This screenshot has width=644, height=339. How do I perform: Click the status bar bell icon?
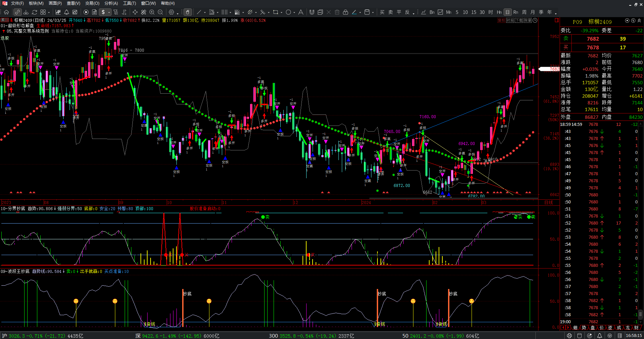[x=600, y=336]
